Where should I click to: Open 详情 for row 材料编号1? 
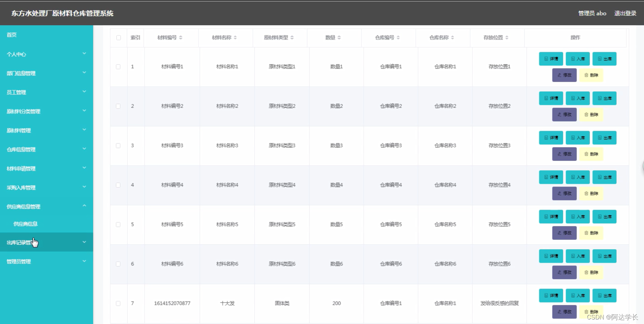click(x=551, y=59)
